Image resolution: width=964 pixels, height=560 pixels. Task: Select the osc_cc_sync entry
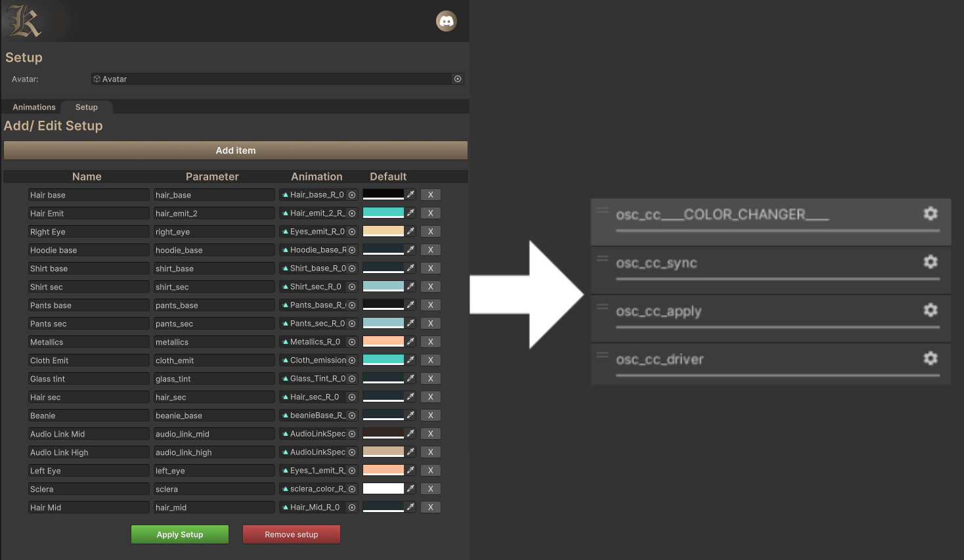(771, 269)
